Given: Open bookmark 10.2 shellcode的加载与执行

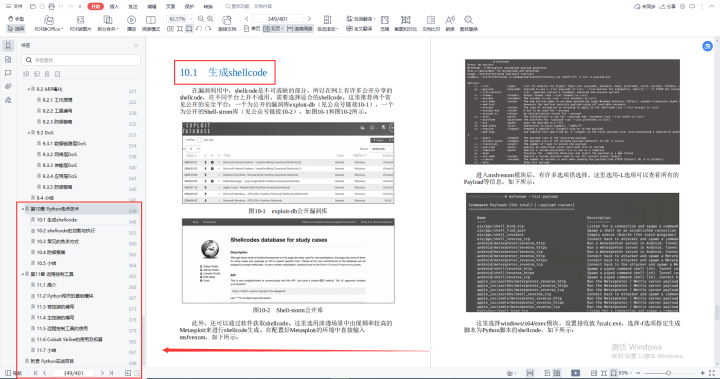Looking at the screenshot, I should coord(66,231).
